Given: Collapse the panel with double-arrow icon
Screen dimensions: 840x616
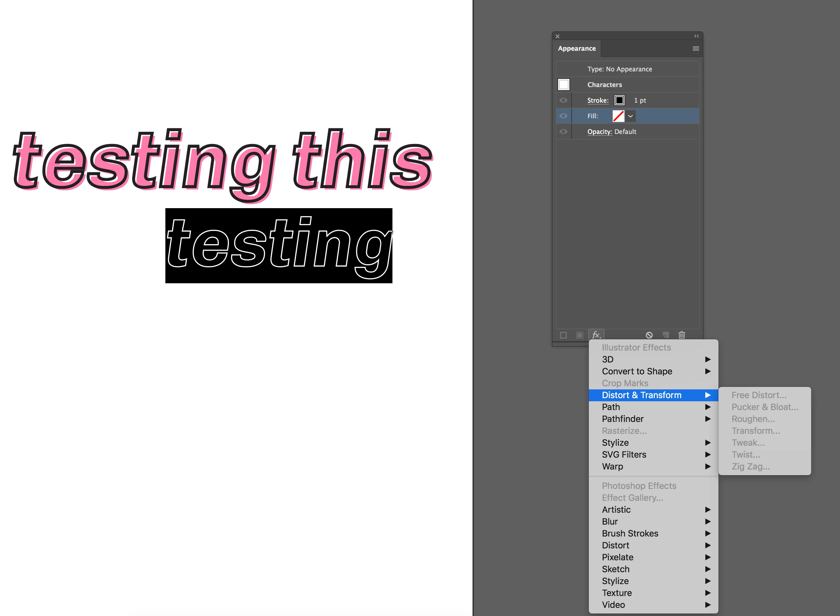Looking at the screenshot, I should click(696, 36).
